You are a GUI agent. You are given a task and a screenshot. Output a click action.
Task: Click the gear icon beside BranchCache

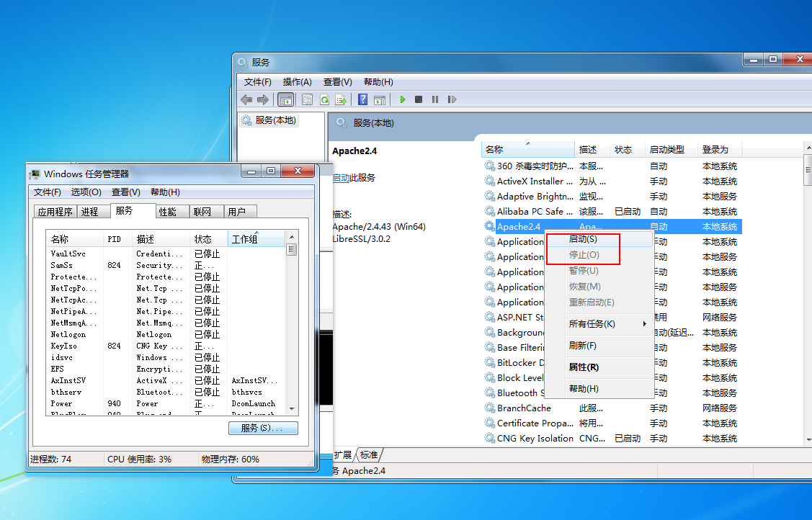[x=489, y=408]
